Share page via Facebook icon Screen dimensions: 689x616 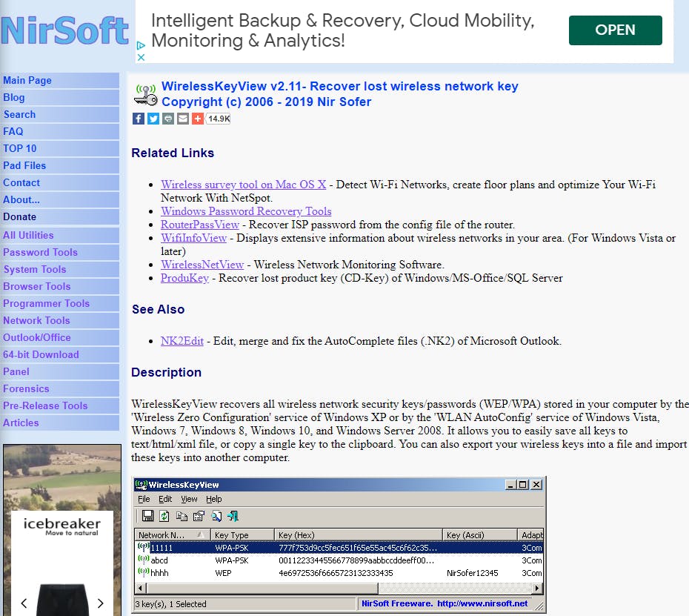[x=138, y=119]
